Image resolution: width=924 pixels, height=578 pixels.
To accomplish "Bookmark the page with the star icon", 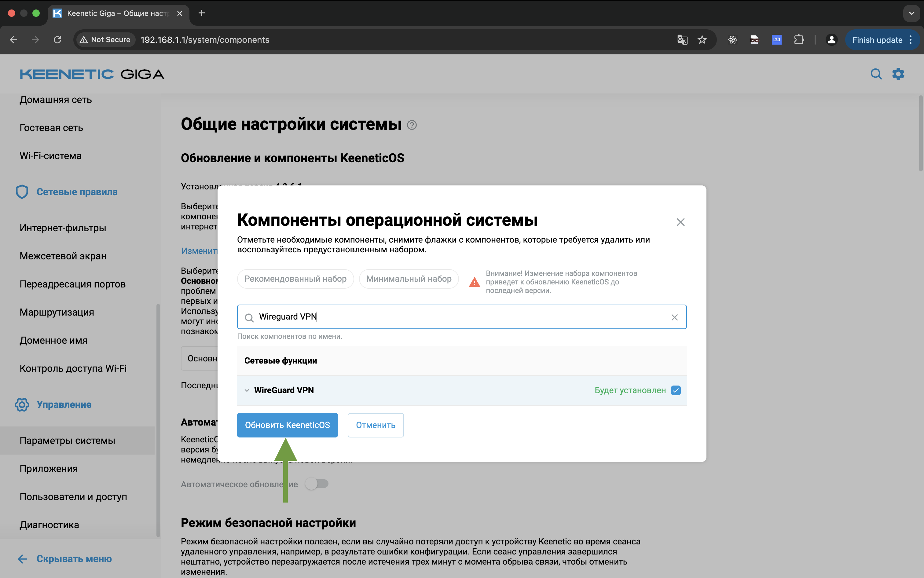I will [702, 40].
